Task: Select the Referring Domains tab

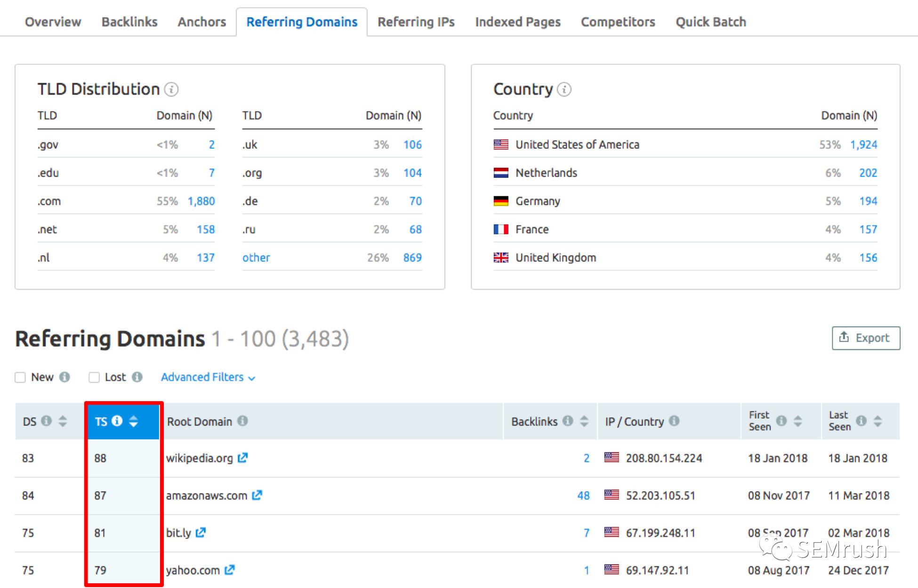Action: pyautogui.click(x=302, y=22)
